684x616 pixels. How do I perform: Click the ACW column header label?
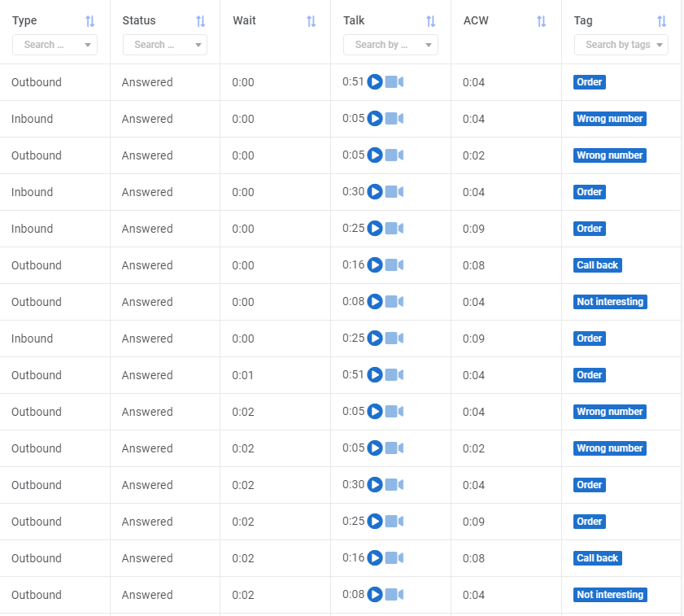point(476,20)
